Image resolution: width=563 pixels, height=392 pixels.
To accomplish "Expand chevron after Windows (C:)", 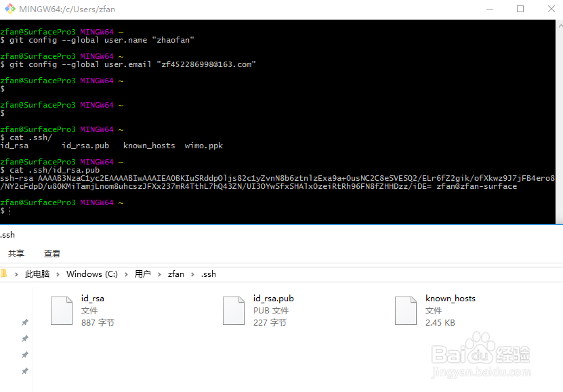I will pyautogui.click(x=126, y=274).
